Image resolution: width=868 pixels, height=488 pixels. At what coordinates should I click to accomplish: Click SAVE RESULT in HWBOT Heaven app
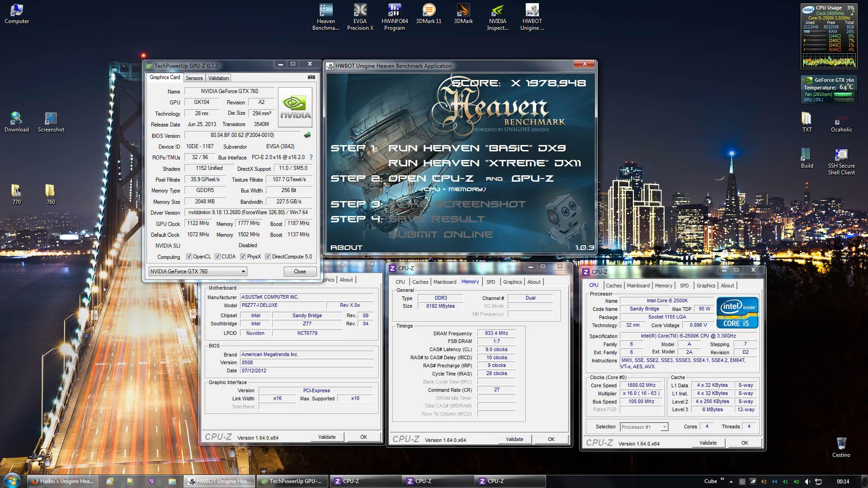pos(436,219)
